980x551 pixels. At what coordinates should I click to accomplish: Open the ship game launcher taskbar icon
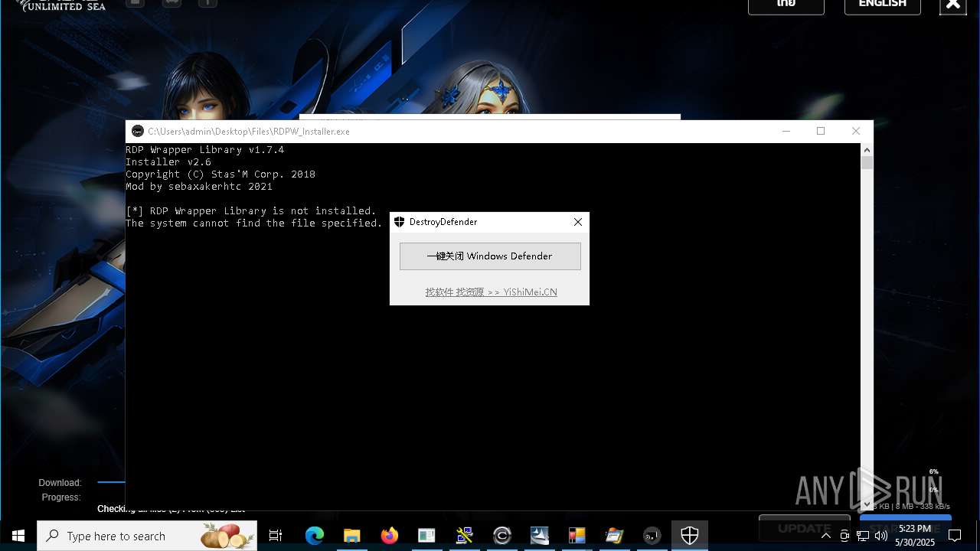[x=539, y=536]
